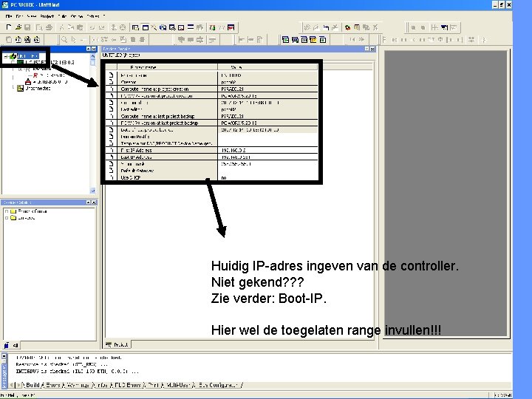Click the Use DHCP value 'no'

224,177
